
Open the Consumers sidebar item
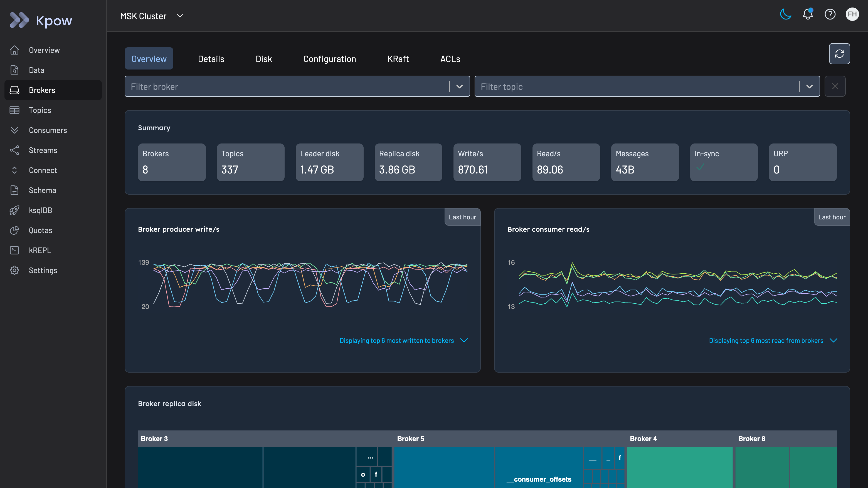point(48,130)
